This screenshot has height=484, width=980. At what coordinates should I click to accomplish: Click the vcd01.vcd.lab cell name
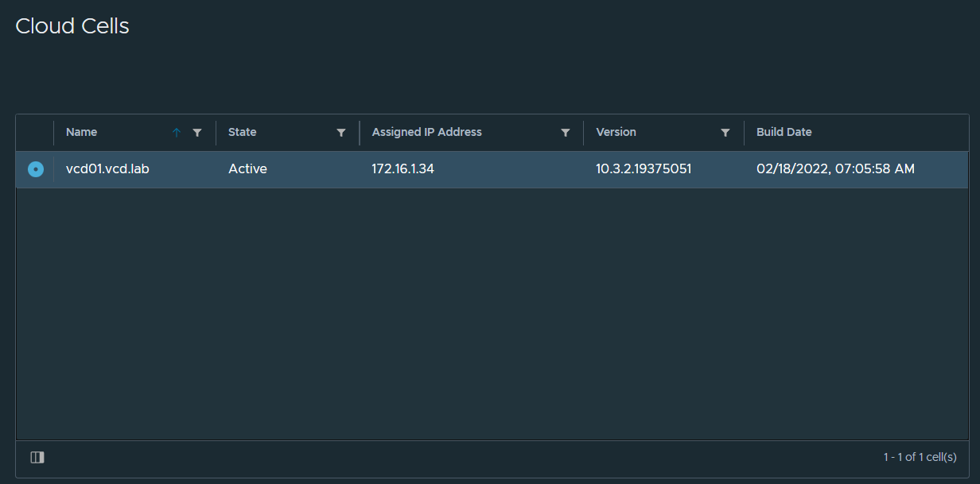[x=107, y=169]
